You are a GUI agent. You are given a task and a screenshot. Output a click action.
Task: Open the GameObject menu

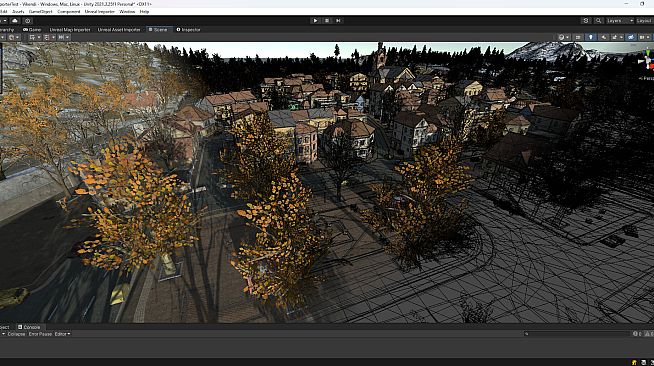pos(40,12)
